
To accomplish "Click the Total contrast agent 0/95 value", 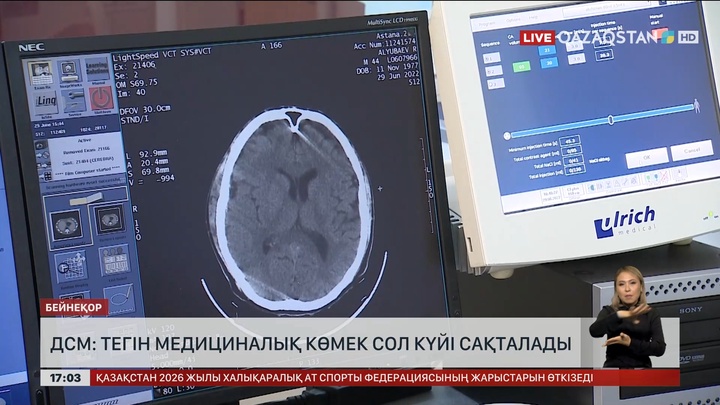I will tap(571, 150).
